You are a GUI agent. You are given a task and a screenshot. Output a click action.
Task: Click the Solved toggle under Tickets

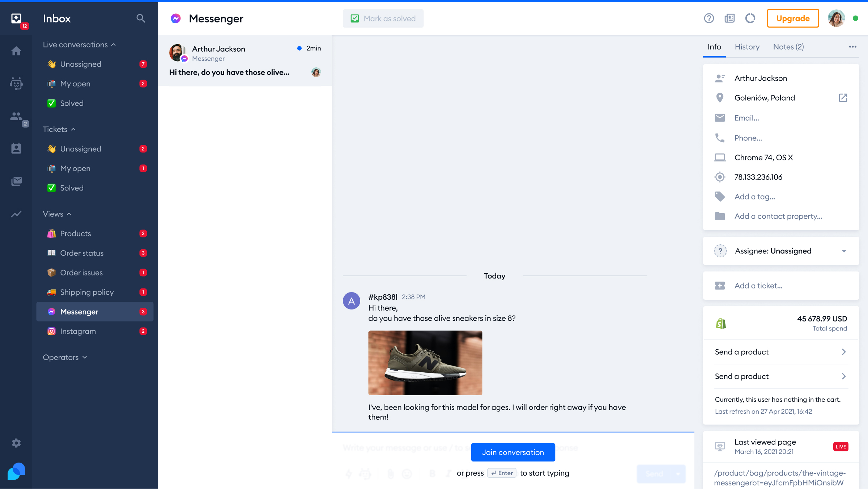pos(72,188)
